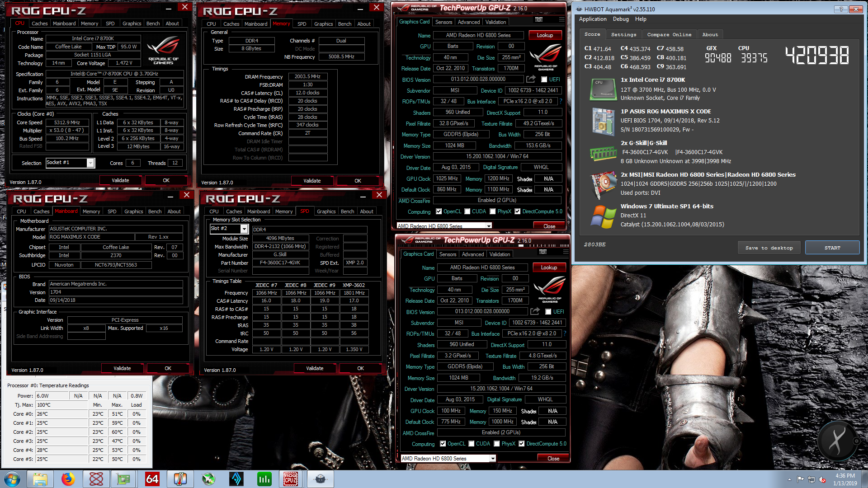This screenshot has height=488, width=868.
Task: Click Show Desktop strip on taskbar
Action: pos(864,479)
